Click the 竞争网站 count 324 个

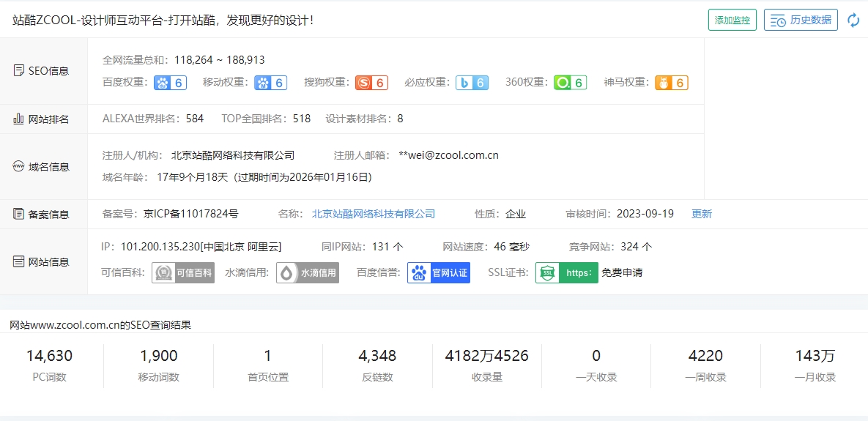pyautogui.click(x=637, y=247)
